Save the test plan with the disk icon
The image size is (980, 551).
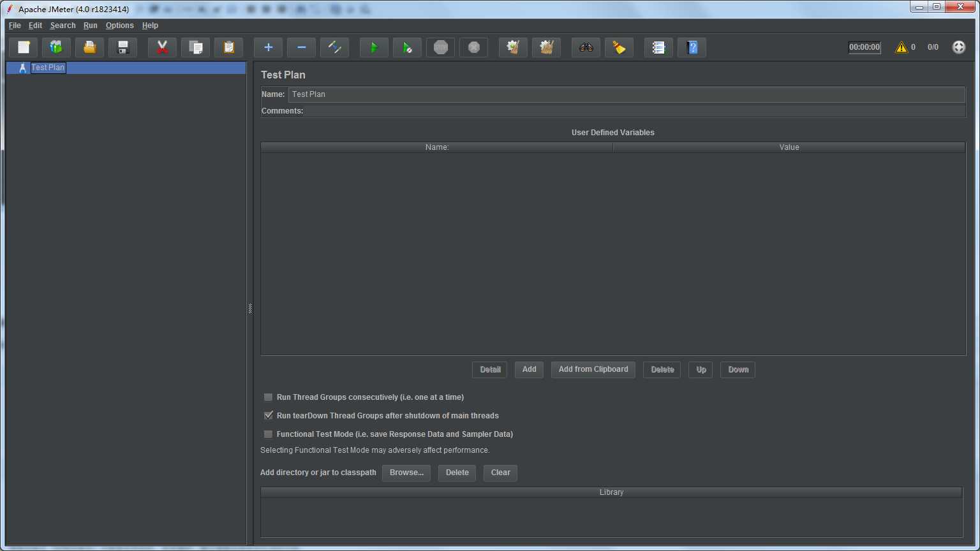coord(123,47)
